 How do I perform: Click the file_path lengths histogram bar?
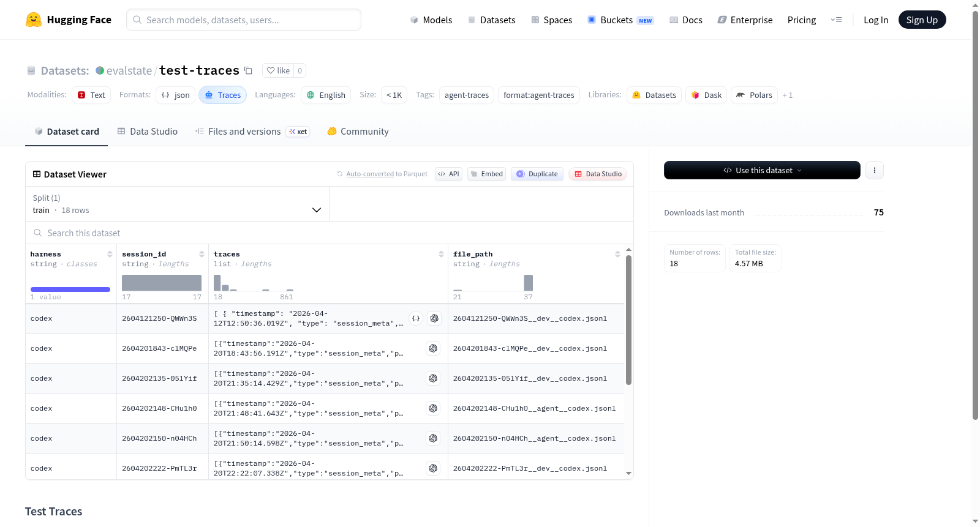coord(529,283)
